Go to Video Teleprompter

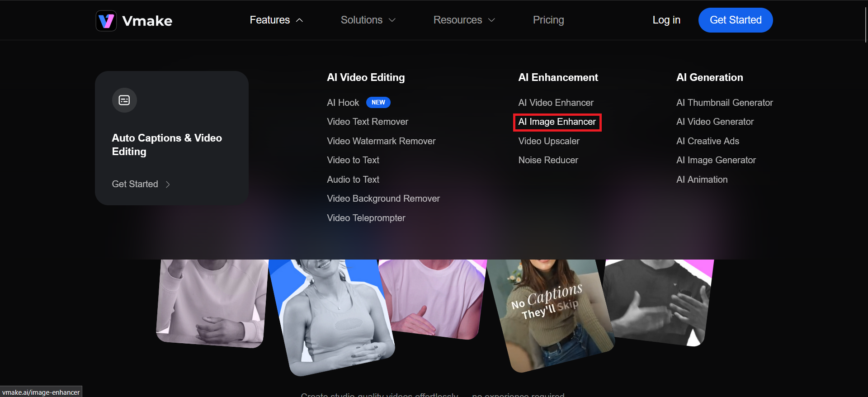point(366,218)
